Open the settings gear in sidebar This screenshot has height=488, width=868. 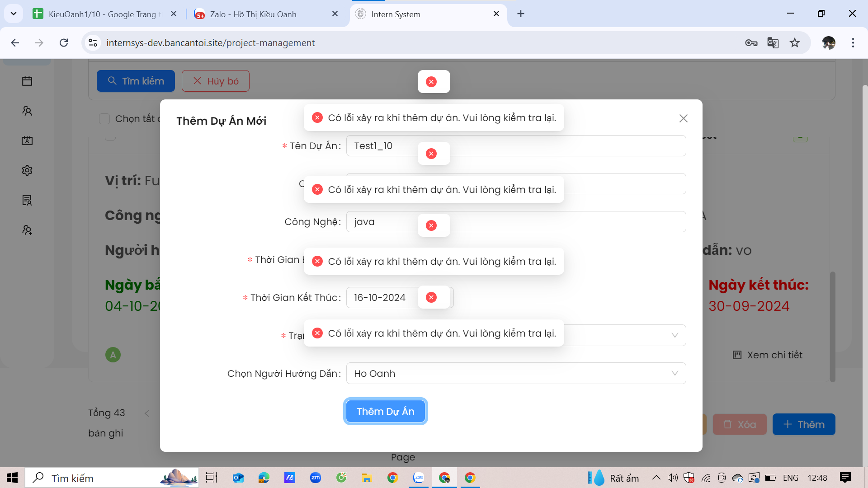(27, 170)
